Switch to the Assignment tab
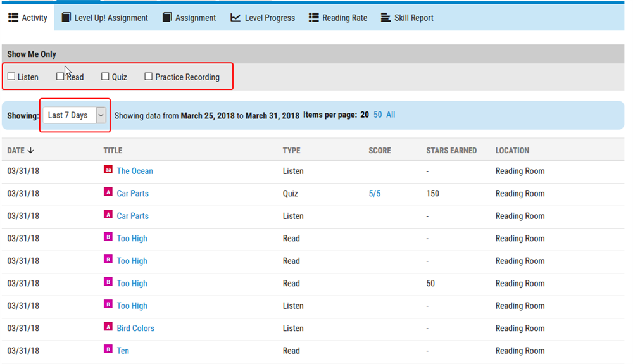This screenshot has height=364, width=633. (189, 18)
